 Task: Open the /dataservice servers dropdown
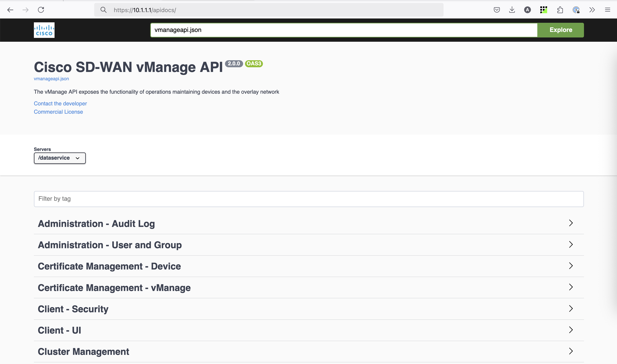(x=60, y=158)
